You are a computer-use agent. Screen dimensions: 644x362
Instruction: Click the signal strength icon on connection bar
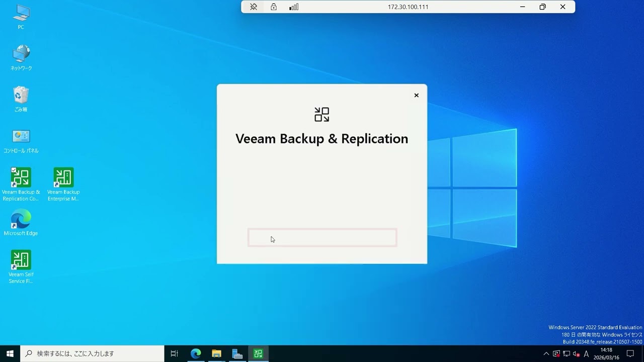[x=294, y=7]
